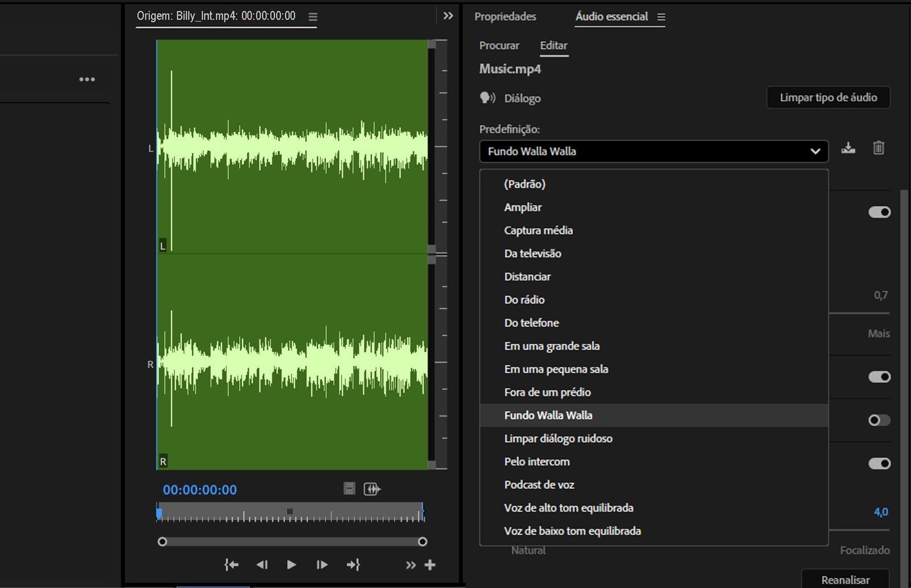Go to Out point icon

353,565
